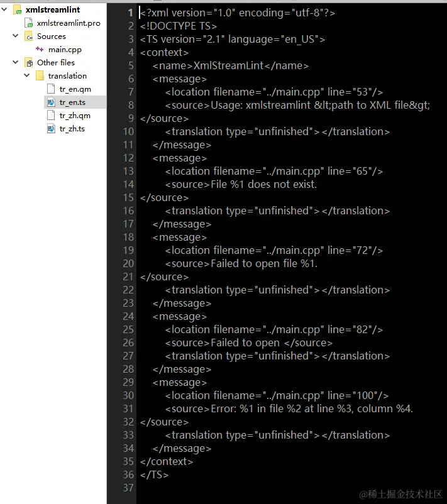Collapse the Sources folder
The height and width of the screenshot is (504, 447).
tap(16, 36)
